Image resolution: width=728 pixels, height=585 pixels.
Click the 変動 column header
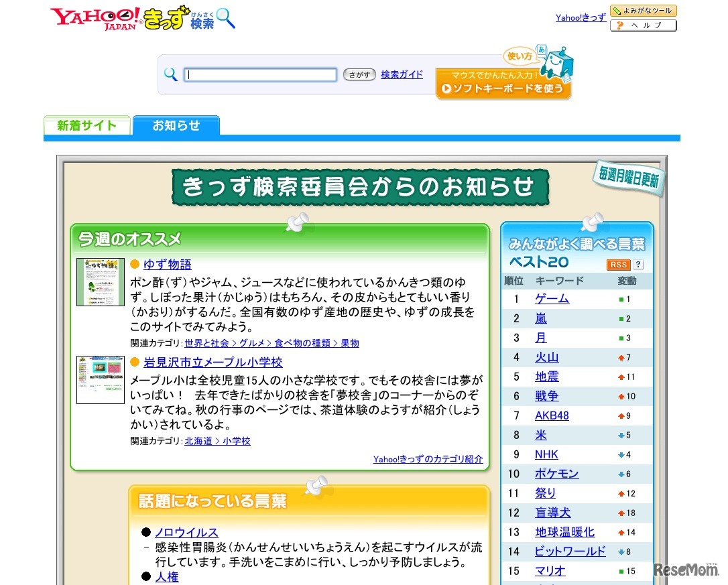point(627,281)
